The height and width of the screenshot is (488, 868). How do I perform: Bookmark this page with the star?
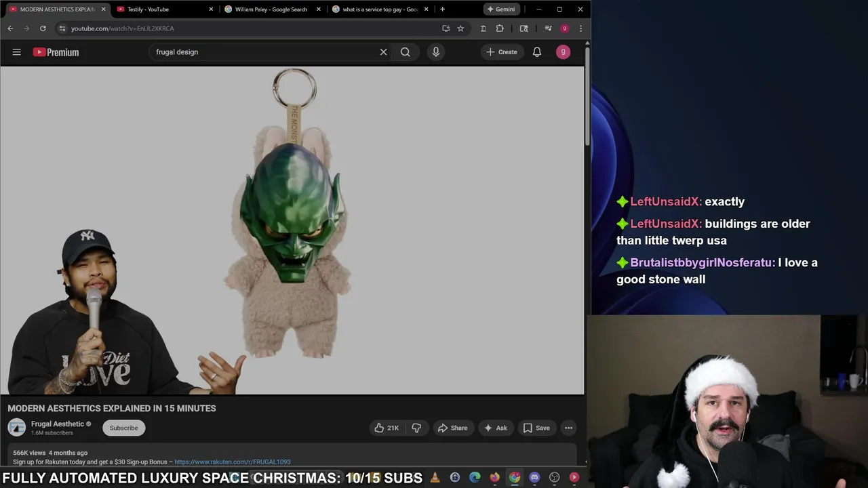tap(460, 28)
